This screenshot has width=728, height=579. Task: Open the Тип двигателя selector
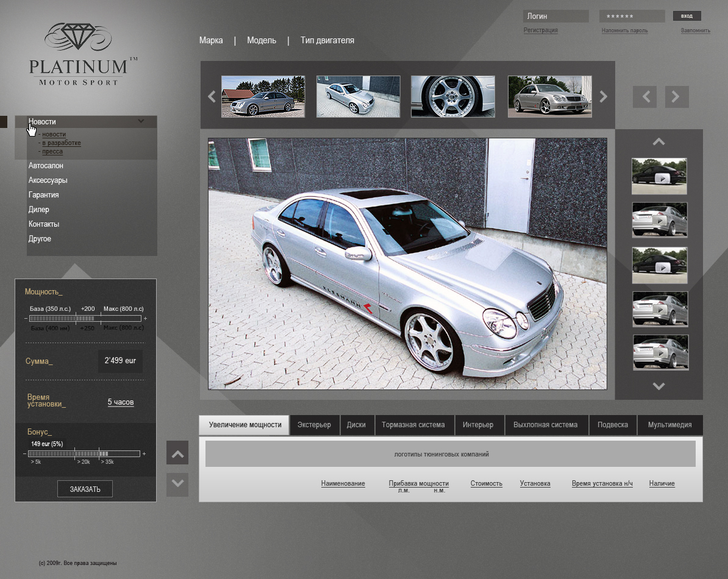click(327, 41)
